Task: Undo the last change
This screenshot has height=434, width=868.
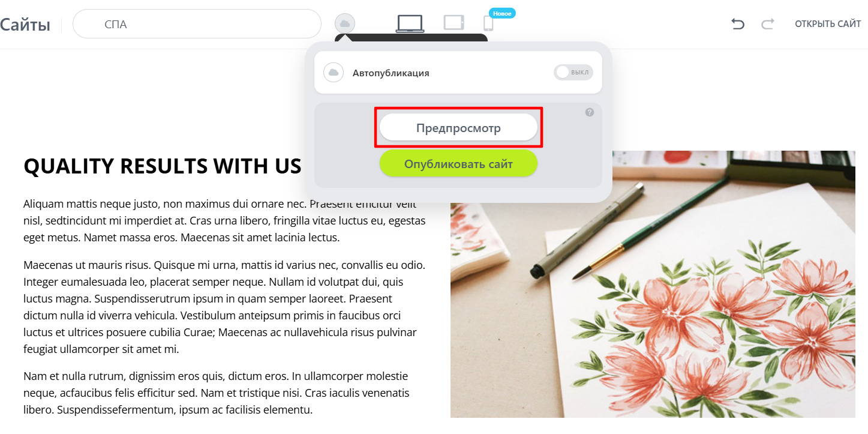Action: (x=738, y=24)
